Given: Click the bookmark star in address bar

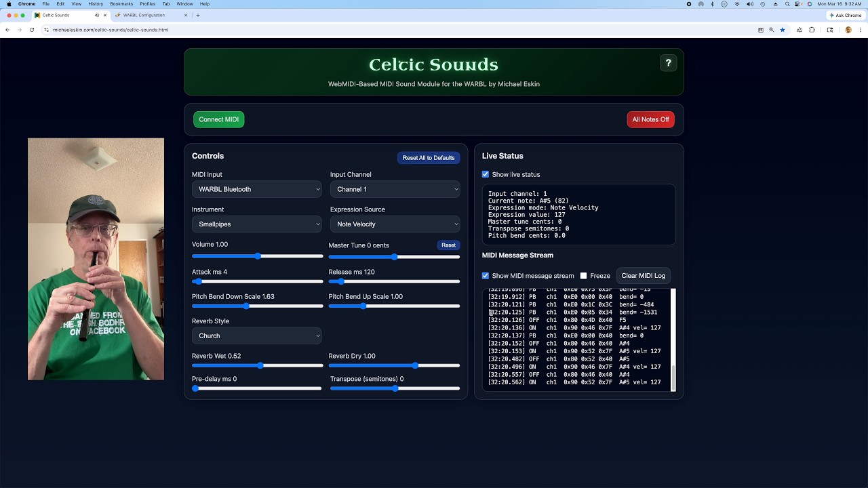Looking at the screenshot, I should pyautogui.click(x=782, y=30).
